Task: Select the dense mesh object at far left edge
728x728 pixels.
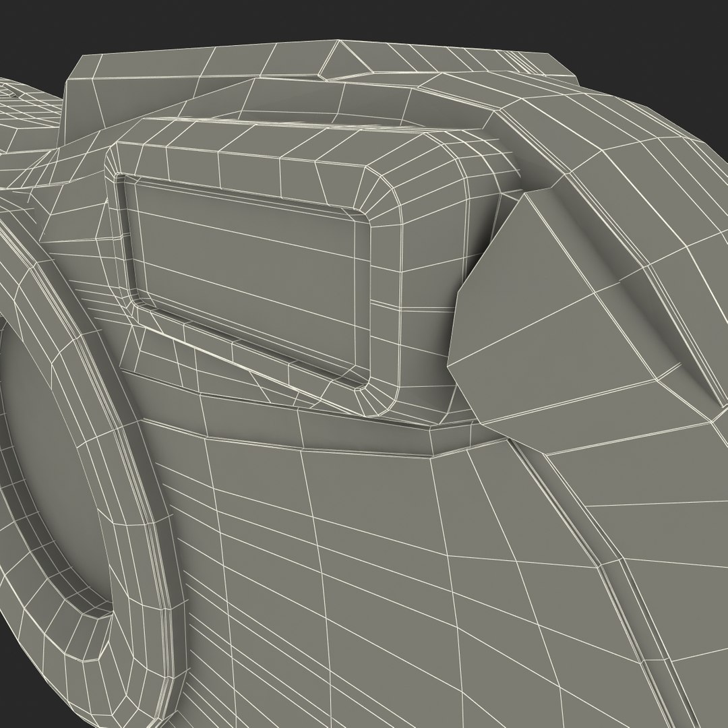Action: click(x=28, y=116)
